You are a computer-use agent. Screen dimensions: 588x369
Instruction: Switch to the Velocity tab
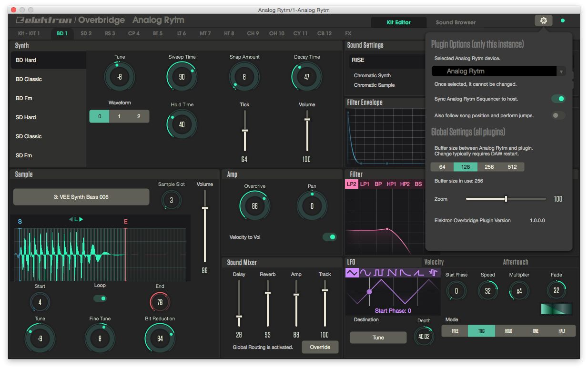(434, 262)
